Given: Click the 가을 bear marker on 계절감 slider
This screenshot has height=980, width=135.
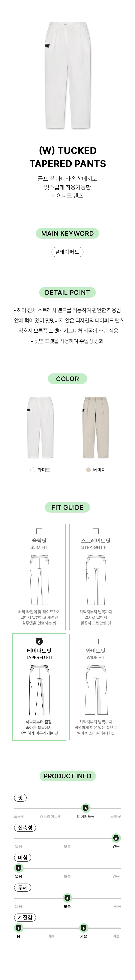Looking at the screenshot, I should [83, 928].
